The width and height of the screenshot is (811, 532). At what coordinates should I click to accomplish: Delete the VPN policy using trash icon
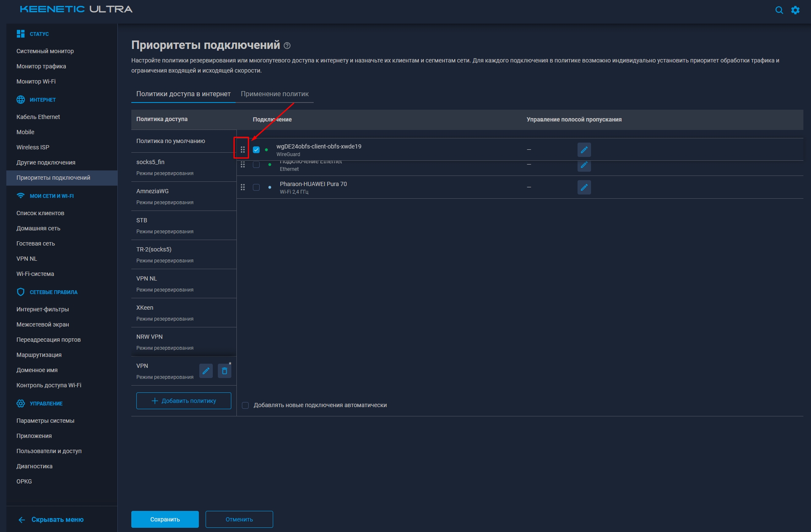(x=224, y=371)
